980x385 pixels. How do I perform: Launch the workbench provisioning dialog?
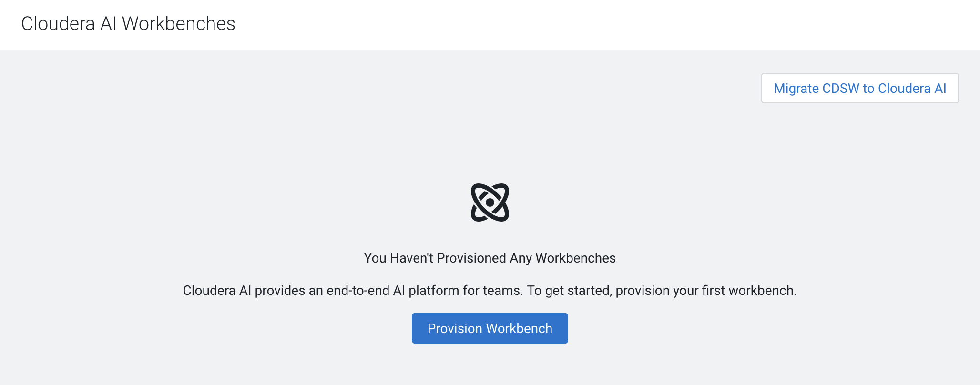coord(490,328)
